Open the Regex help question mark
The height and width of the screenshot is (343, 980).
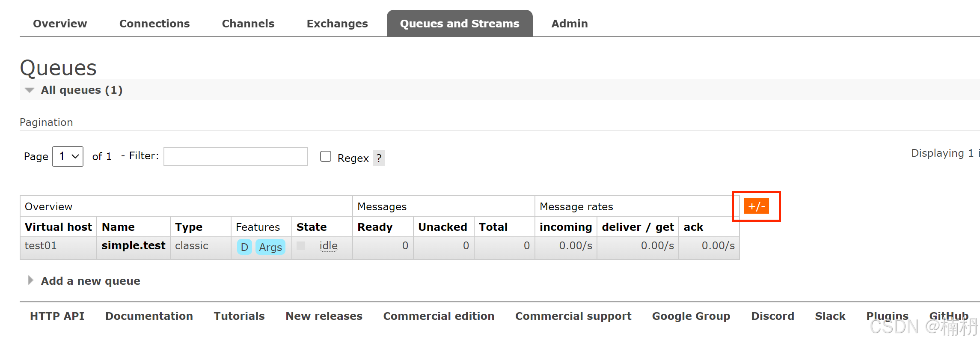379,158
